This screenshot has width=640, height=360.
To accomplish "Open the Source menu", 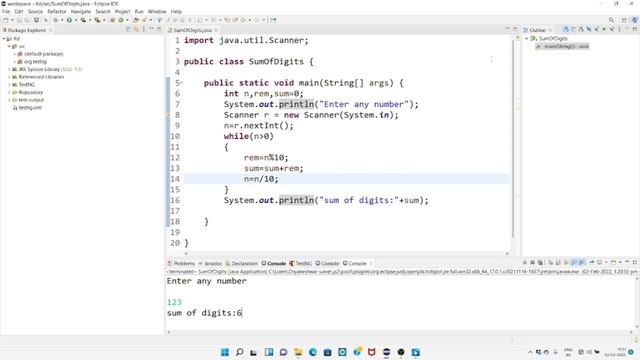I will (x=35, y=11).
